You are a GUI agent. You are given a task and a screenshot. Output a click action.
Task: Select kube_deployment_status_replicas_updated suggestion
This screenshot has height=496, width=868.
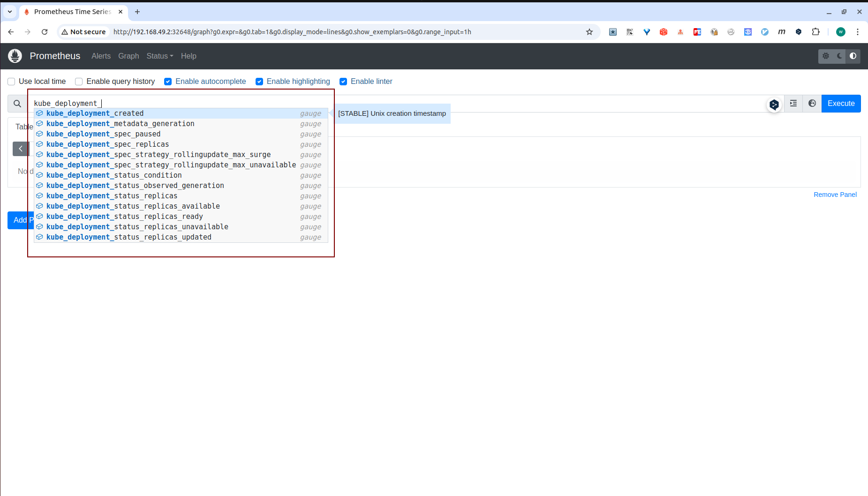point(181,237)
